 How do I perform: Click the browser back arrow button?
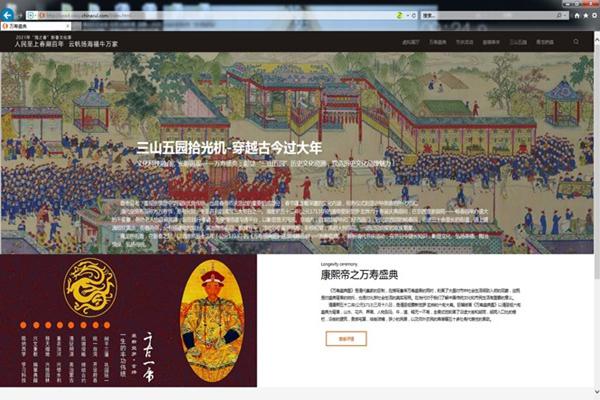tap(9, 16)
